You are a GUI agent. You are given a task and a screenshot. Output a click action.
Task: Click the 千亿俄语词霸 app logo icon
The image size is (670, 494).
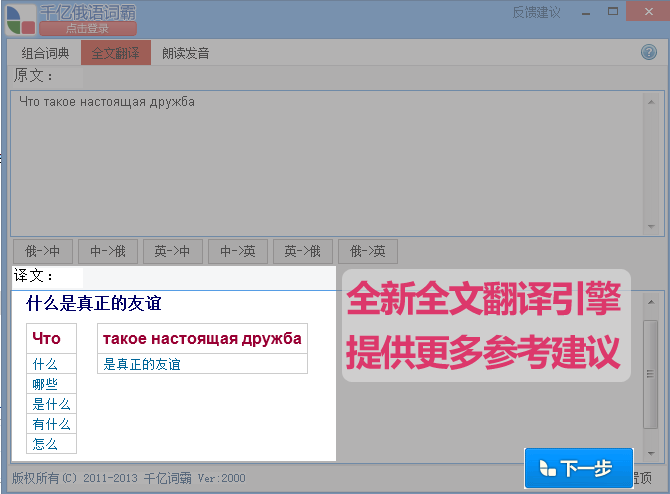pos(21,20)
